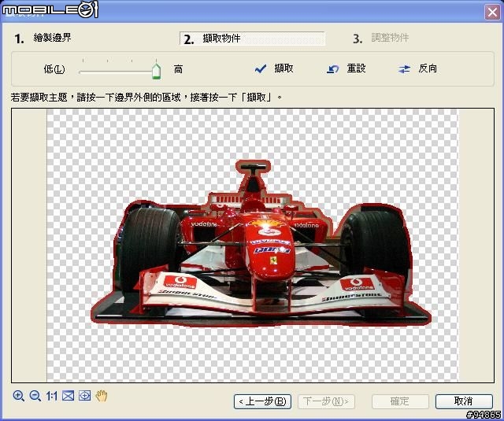Click the 取消 cancel button
This screenshot has width=504, height=421.
[464, 401]
